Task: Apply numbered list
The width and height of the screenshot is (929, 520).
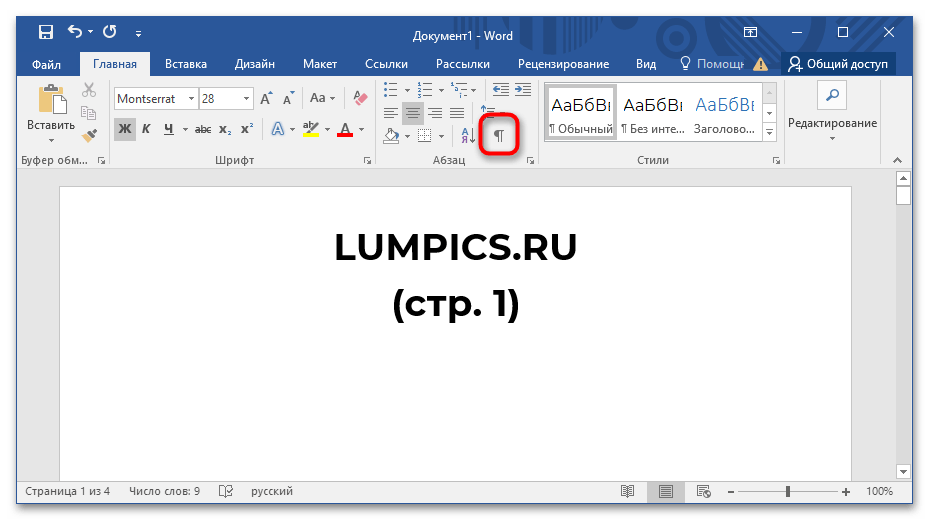Action: coord(425,89)
